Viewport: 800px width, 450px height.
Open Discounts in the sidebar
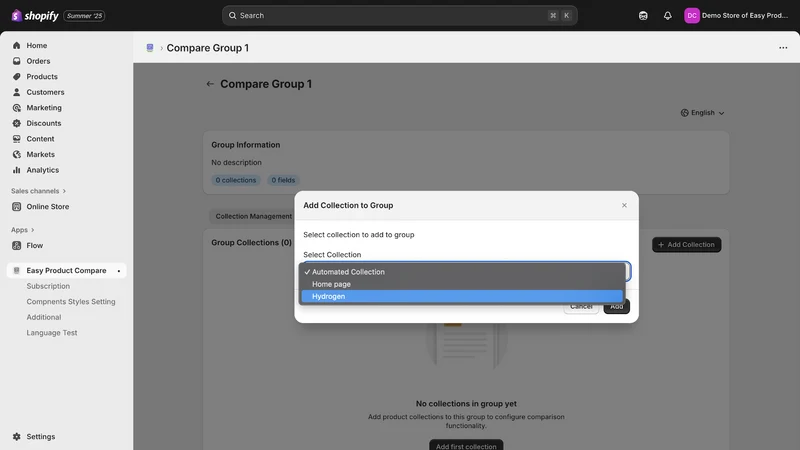pyautogui.click(x=44, y=123)
